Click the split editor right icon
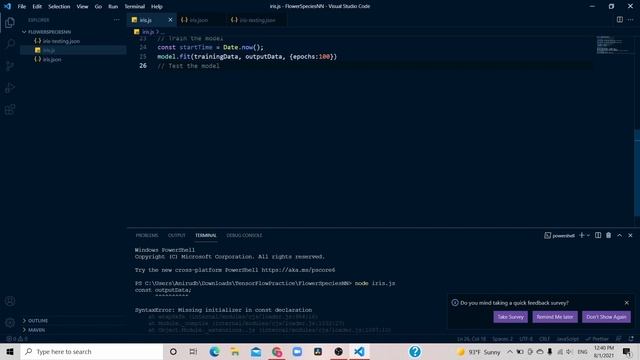 [620, 20]
